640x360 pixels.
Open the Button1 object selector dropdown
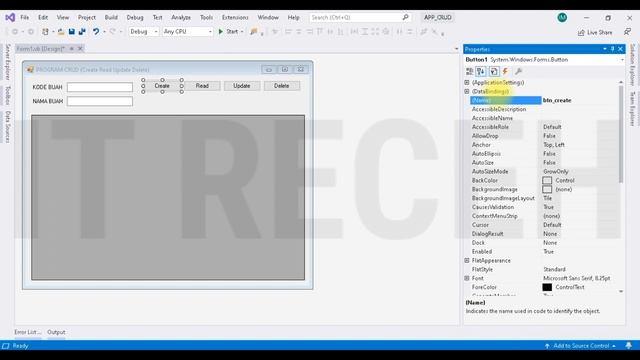(x=622, y=60)
